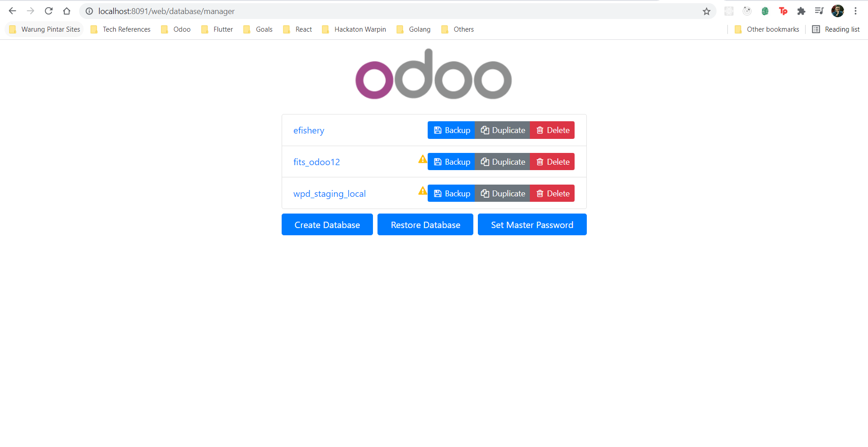This screenshot has height=447, width=868.
Task: Open the Extensions puzzle-piece icon
Action: tap(801, 11)
